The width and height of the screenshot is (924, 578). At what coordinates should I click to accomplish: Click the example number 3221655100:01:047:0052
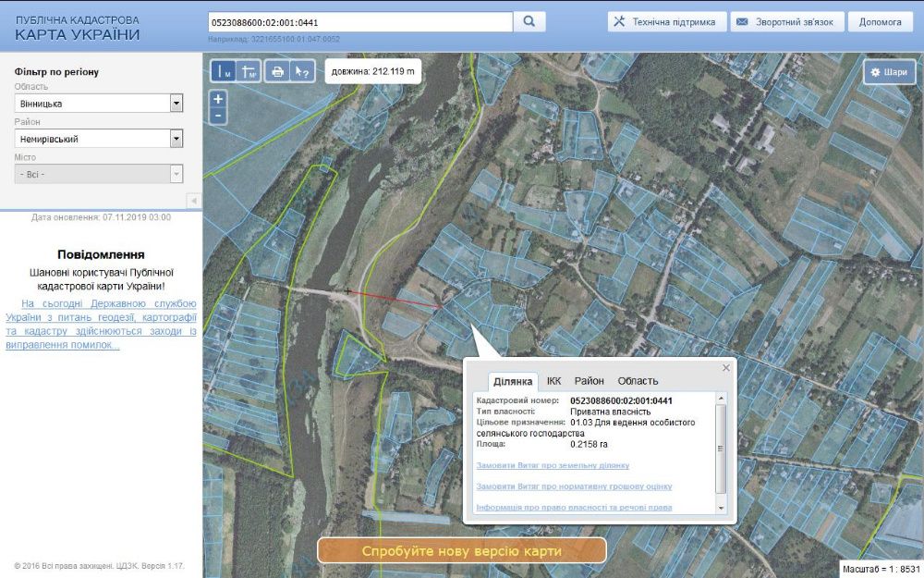pyautogui.click(x=296, y=39)
